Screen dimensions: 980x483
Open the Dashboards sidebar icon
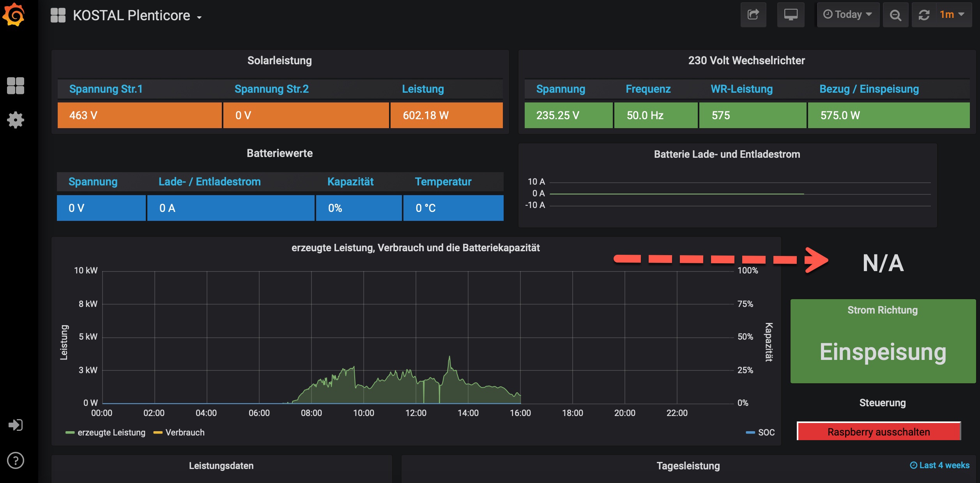tap(16, 86)
